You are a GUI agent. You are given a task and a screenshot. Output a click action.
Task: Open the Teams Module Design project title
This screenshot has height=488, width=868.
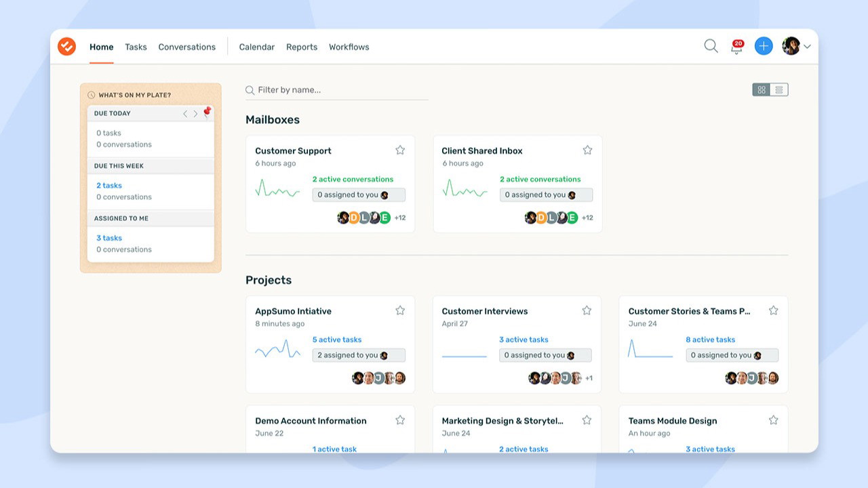[673, 421]
